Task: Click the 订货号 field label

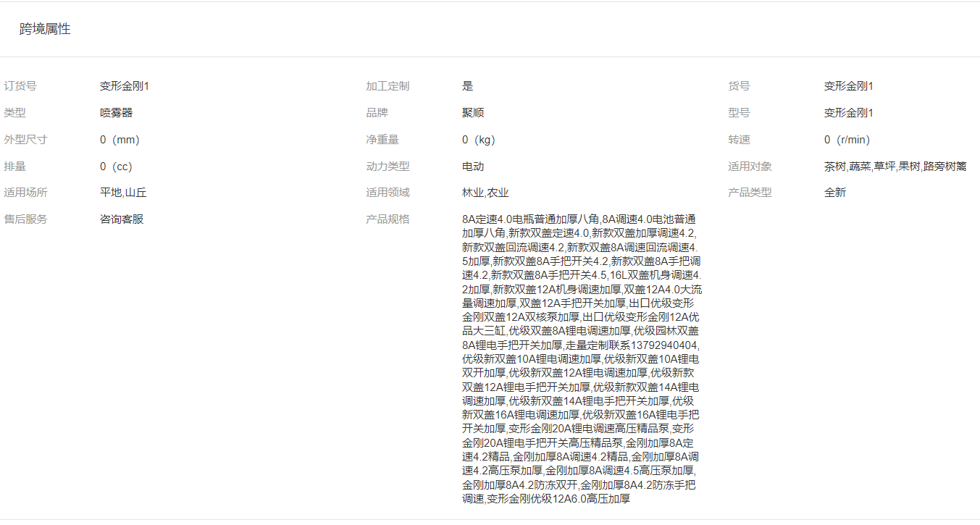Action: point(20,86)
